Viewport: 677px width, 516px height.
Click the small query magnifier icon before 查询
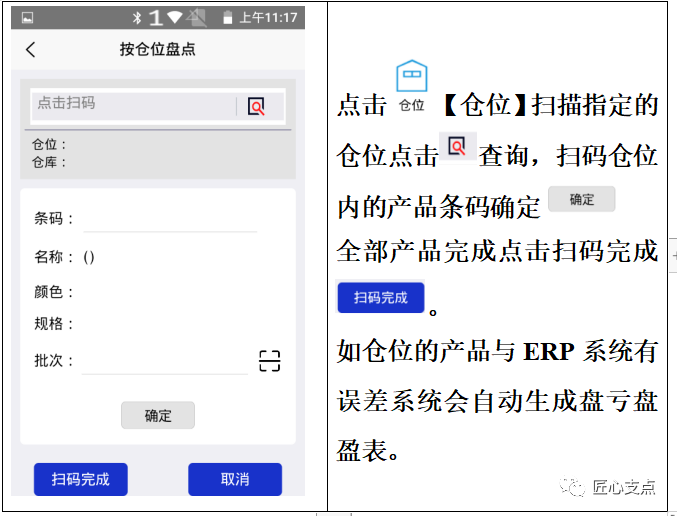click(457, 146)
